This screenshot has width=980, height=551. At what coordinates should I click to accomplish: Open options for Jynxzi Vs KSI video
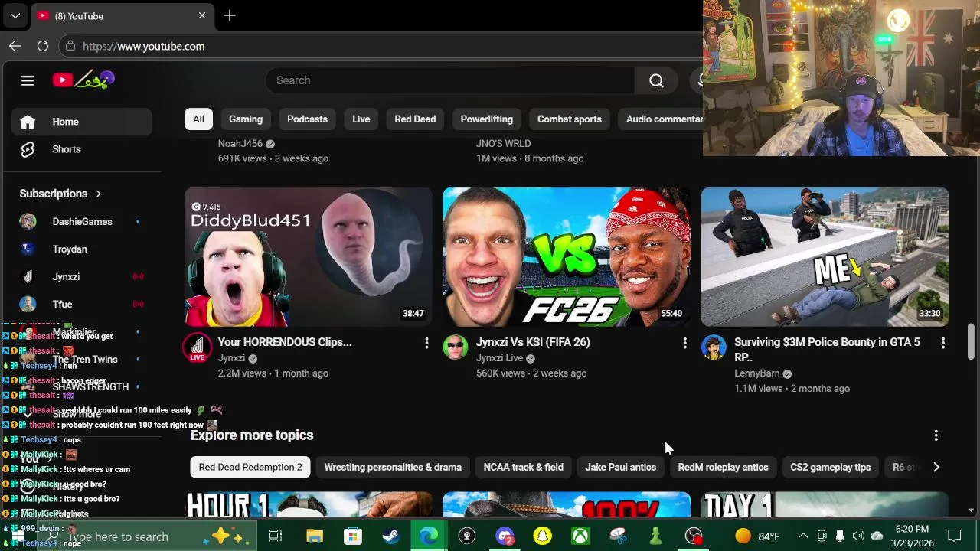[x=684, y=344]
